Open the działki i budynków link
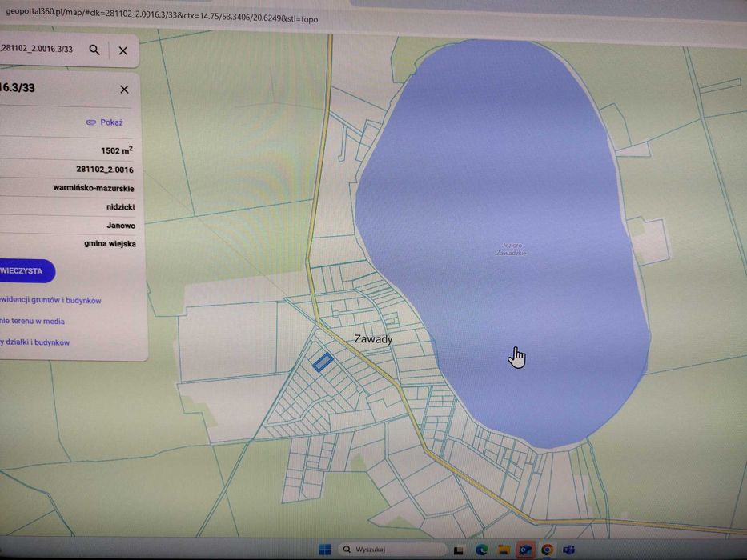 35,342
